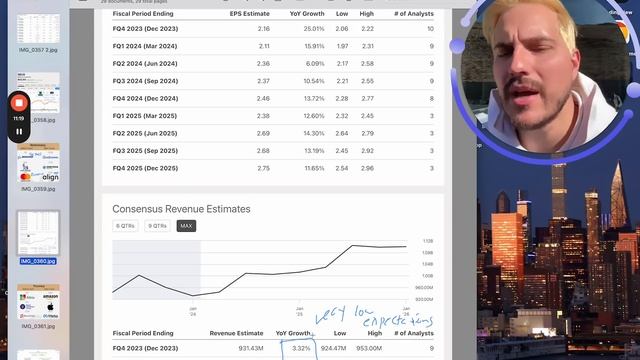Click Fiscal Period Ending header in EPS table
640x360 pixels.
(143, 14)
